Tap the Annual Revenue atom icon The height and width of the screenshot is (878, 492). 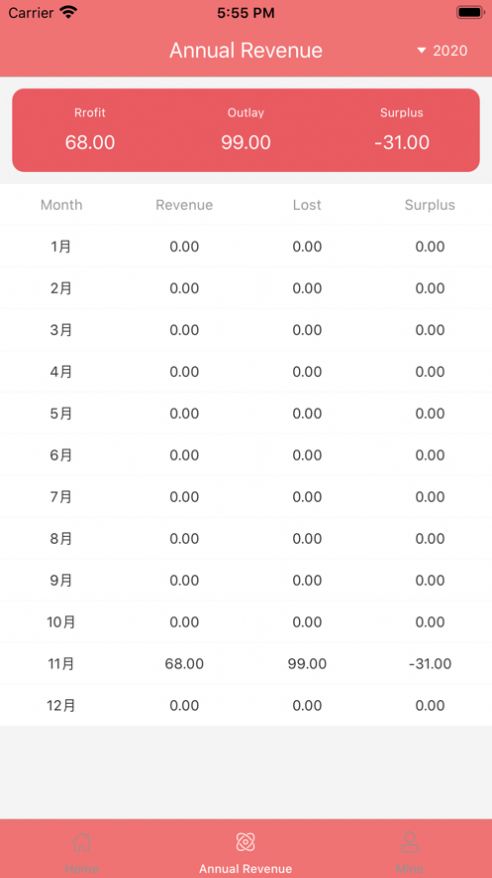[x=245, y=842]
